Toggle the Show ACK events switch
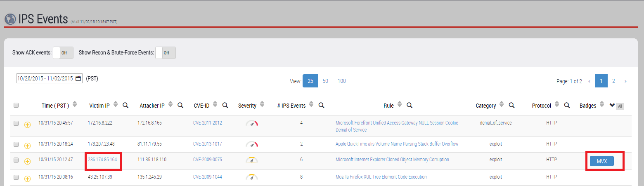Image resolution: width=644 pixels, height=186 pixels. point(63,53)
